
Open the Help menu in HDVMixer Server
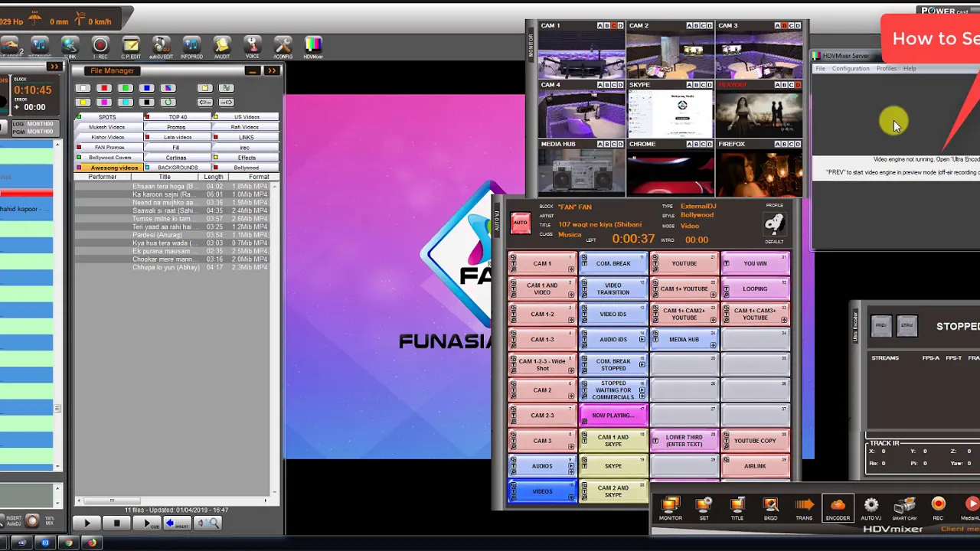pos(910,69)
